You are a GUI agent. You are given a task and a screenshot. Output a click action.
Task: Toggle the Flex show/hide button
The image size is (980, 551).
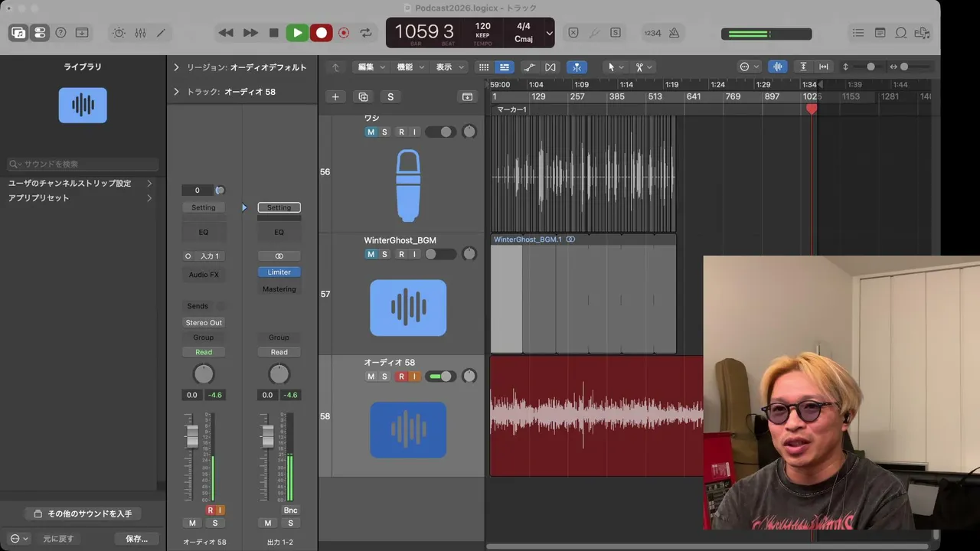click(550, 67)
